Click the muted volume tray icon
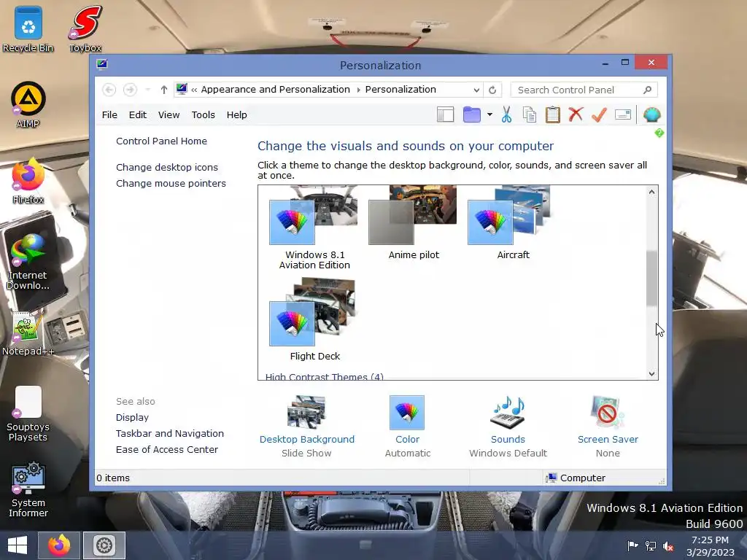 click(x=668, y=545)
